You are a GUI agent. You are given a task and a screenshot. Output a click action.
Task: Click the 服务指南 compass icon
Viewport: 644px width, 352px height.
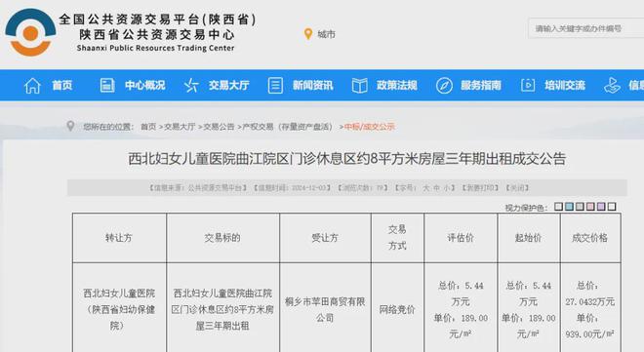click(444, 86)
